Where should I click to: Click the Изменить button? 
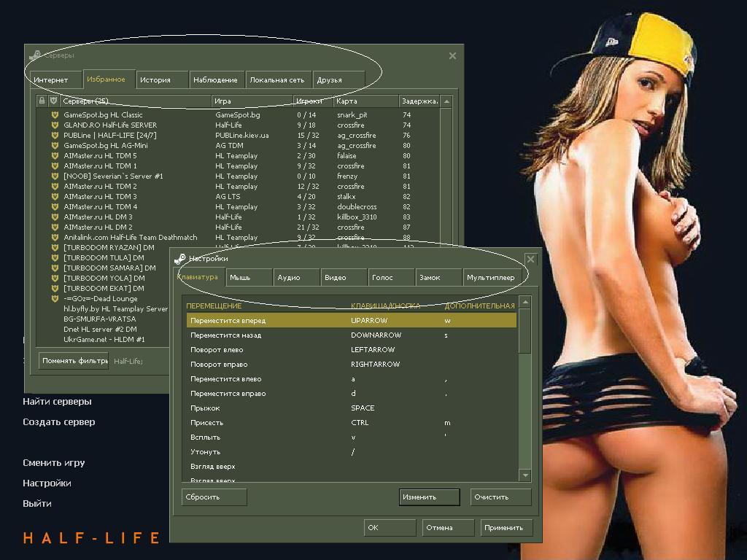pos(429,497)
